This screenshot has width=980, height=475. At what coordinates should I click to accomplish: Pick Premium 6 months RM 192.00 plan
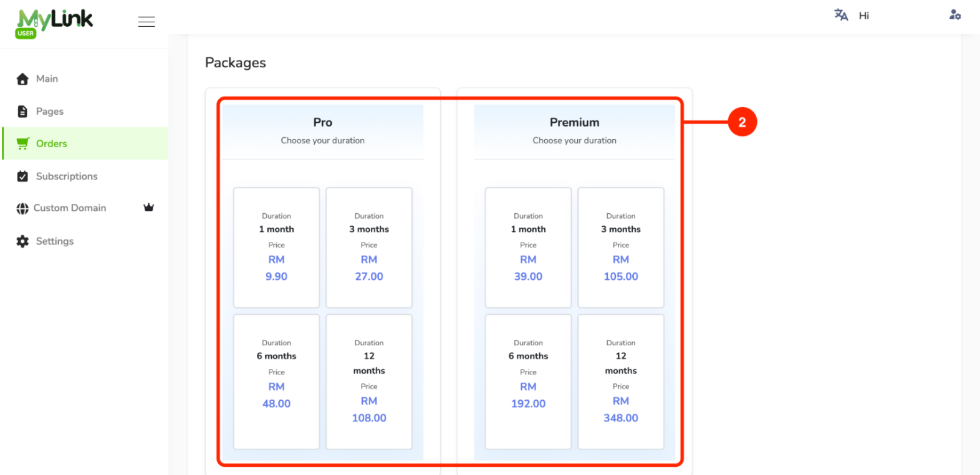click(x=528, y=381)
